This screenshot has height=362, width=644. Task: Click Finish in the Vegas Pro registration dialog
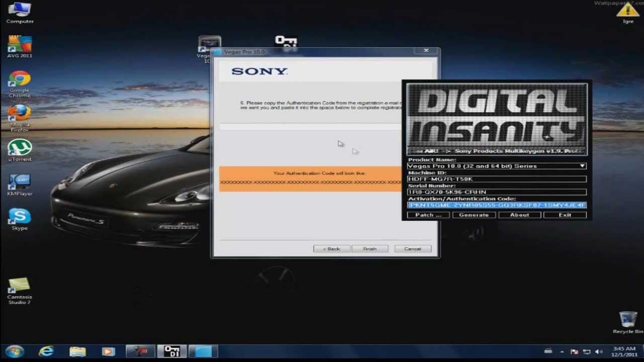[x=370, y=249]
